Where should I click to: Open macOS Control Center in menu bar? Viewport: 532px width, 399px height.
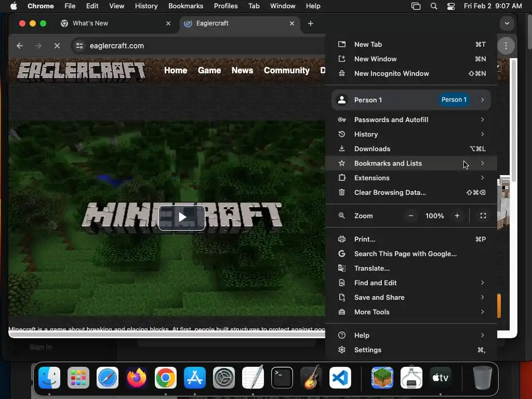pyautogui.click(x=450, y=6)
